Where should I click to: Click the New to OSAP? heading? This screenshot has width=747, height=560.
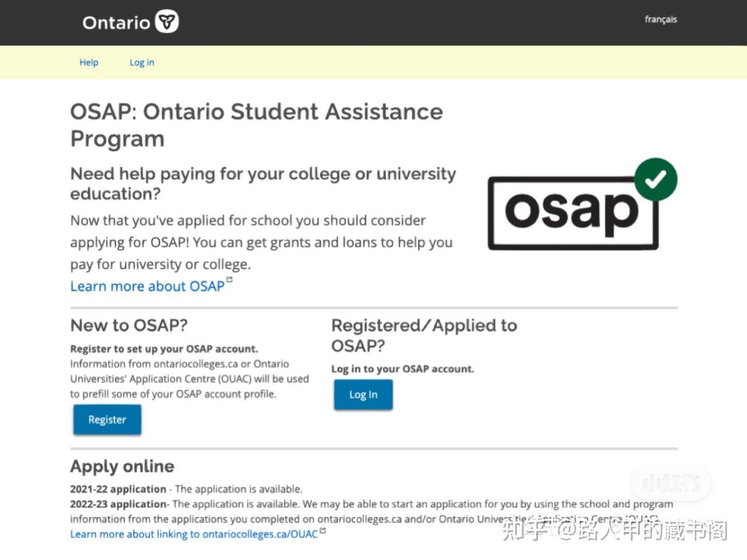129,325
